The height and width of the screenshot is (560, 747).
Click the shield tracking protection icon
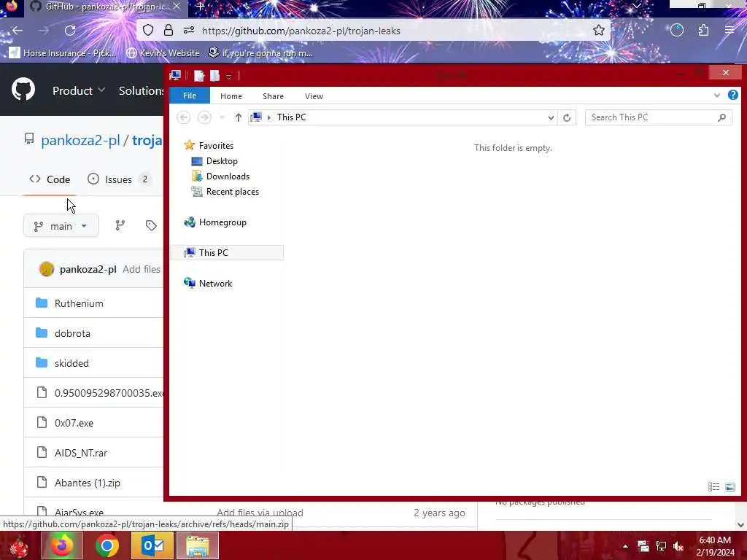click(148, 31)
